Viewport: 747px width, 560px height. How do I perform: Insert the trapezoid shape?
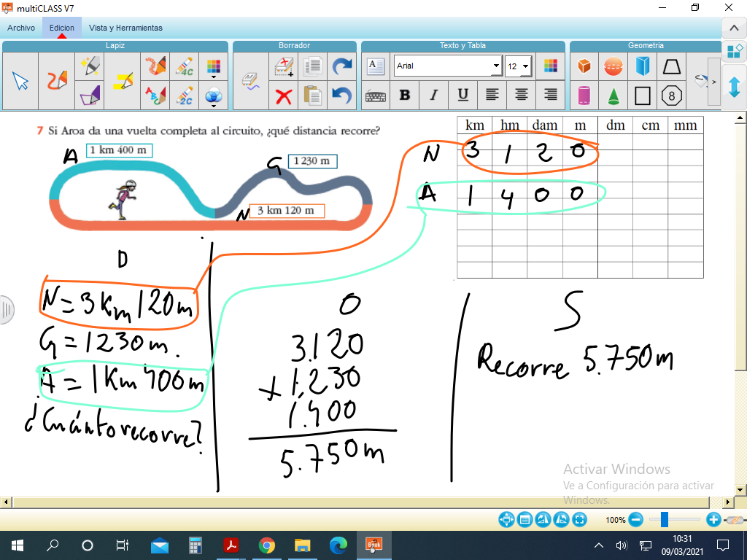[x=671, y=66]
